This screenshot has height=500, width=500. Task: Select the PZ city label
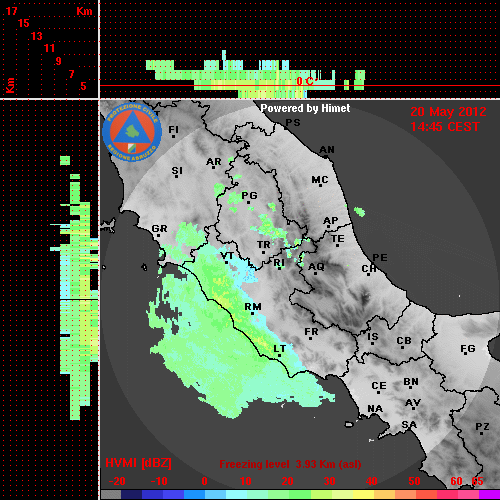482,427
